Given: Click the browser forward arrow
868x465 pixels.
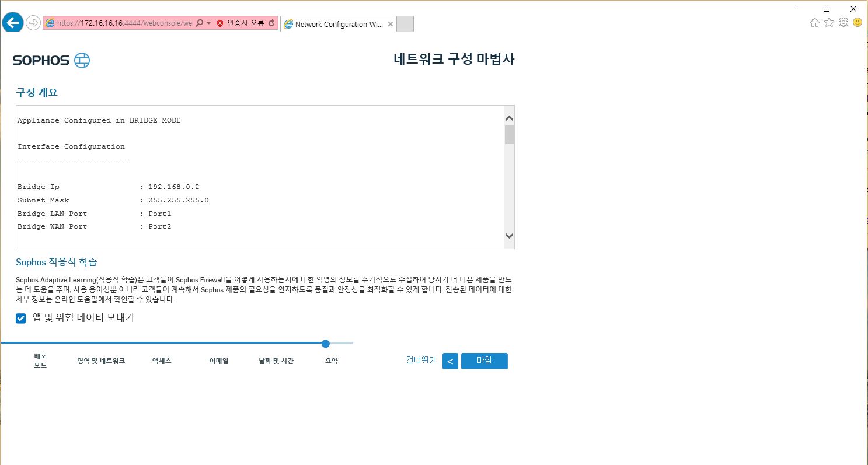Looking at the screenshot, I should [33, 23].
